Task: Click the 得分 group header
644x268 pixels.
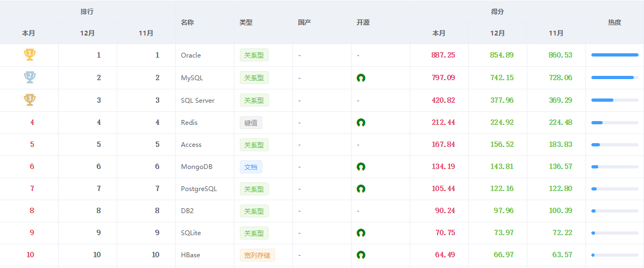Action: [x=497, y=11]
